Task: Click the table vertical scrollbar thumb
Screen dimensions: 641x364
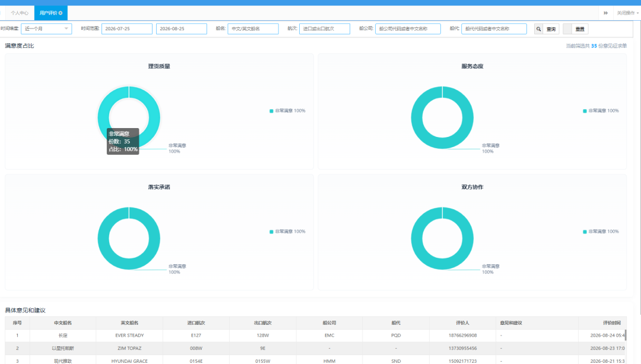Action: point(626,335)
